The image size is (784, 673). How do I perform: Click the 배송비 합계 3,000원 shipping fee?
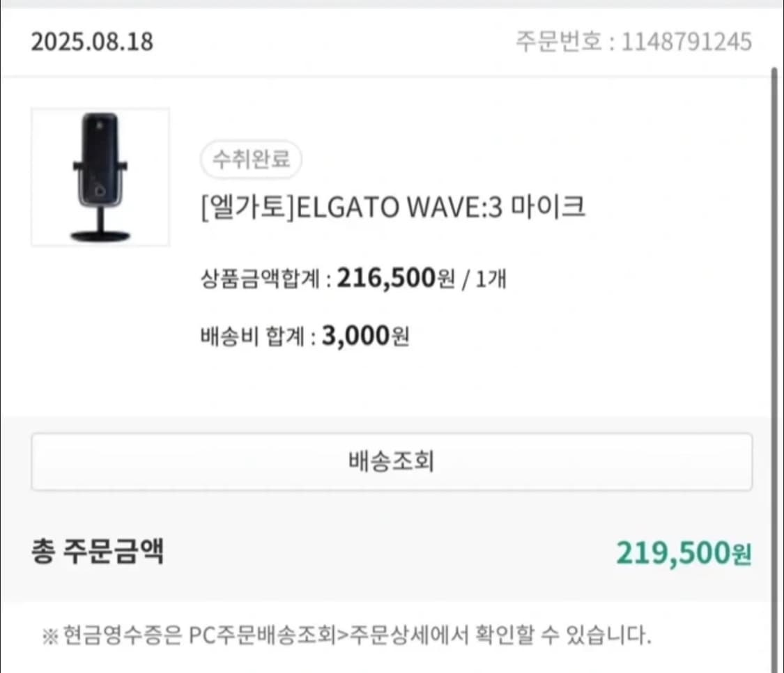(x=305, y=335)
